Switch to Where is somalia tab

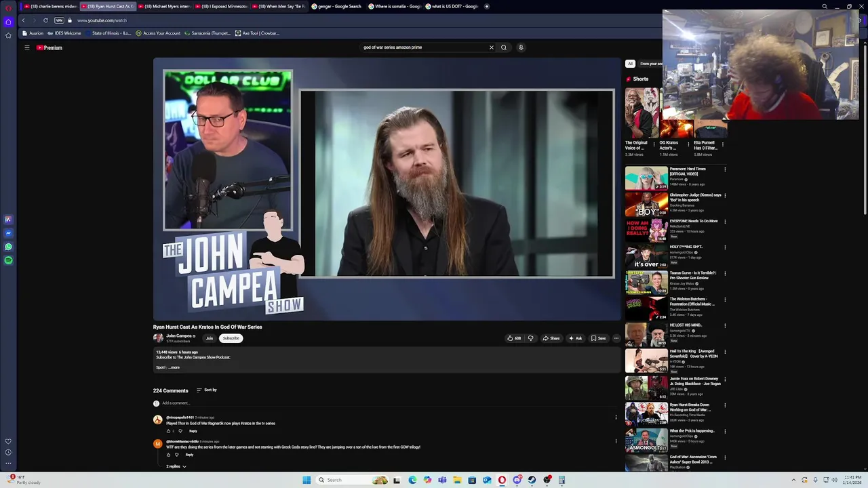[394, 6]
